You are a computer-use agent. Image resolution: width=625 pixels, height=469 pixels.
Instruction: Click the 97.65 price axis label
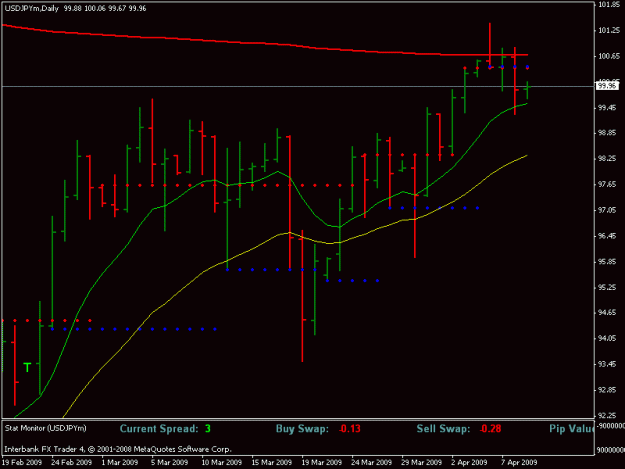pos(609,184)
